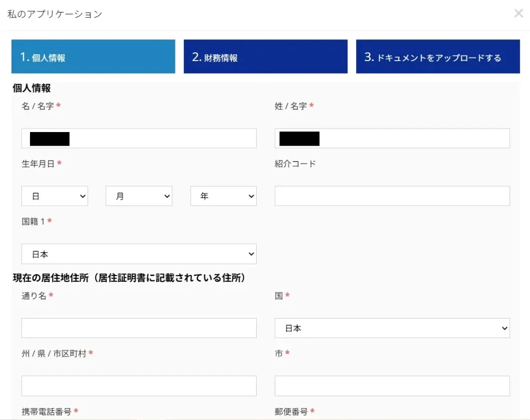Select the 1. 個人情報 step tab

[93, 57]
